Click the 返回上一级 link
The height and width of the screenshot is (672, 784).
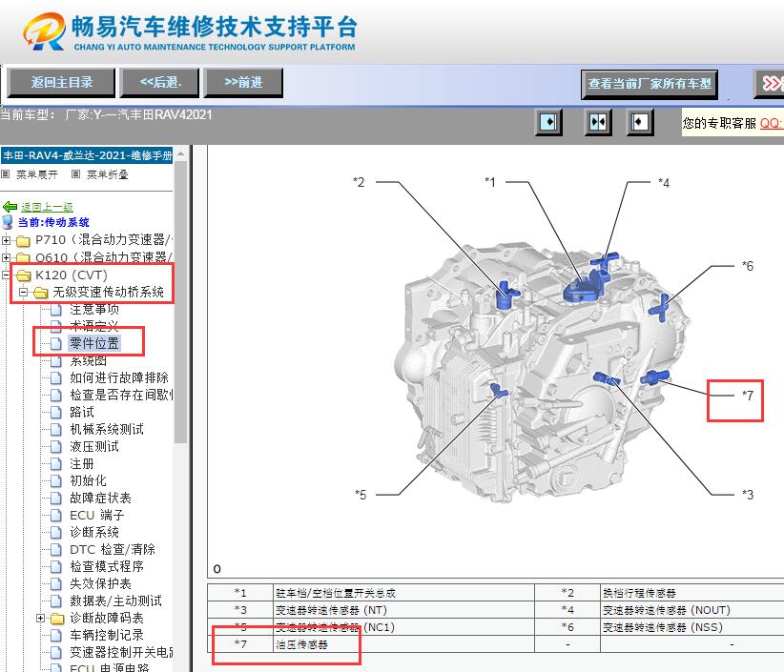point(47,207)
